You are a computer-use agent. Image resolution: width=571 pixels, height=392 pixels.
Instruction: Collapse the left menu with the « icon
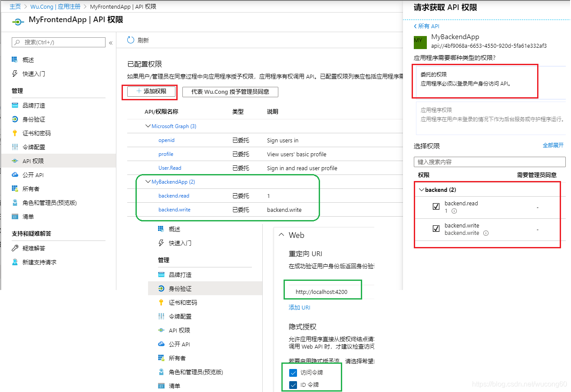(111, 43)
